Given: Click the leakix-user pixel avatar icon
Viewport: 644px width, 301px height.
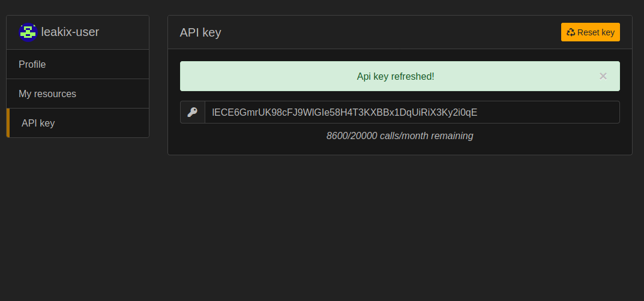Looking at the screenshot, I should pyautogui.click(x=28, y=32).
